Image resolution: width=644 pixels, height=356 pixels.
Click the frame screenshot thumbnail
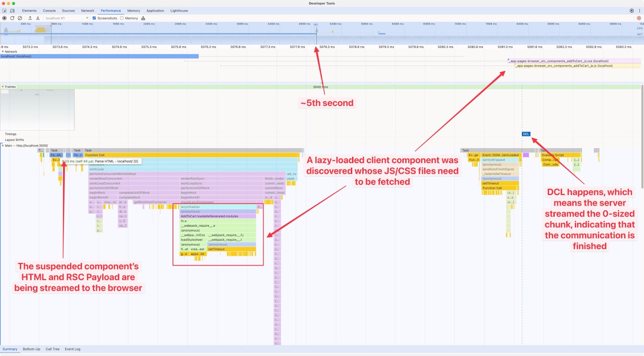37,110
